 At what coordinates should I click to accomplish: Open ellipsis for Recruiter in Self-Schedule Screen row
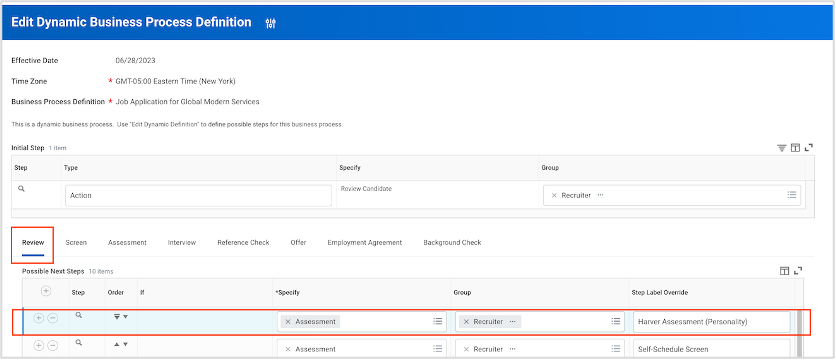click(512, 349)
